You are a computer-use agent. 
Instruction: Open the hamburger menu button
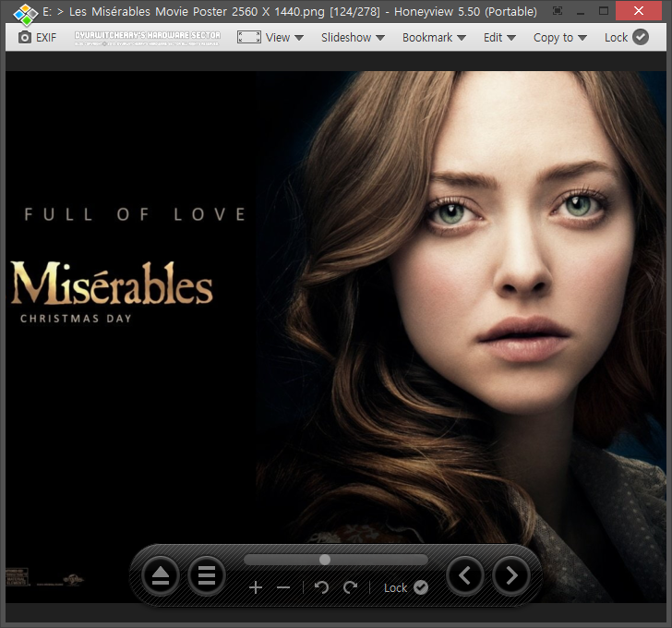207,575
